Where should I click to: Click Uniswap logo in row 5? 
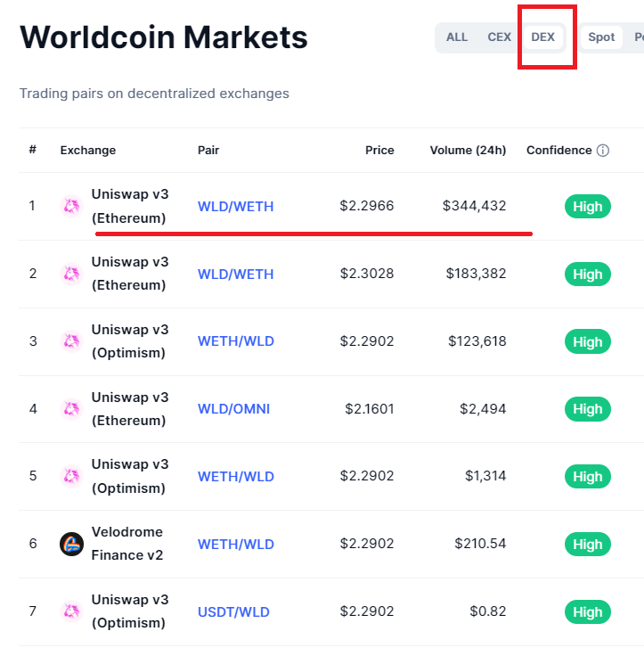(72, 477)
